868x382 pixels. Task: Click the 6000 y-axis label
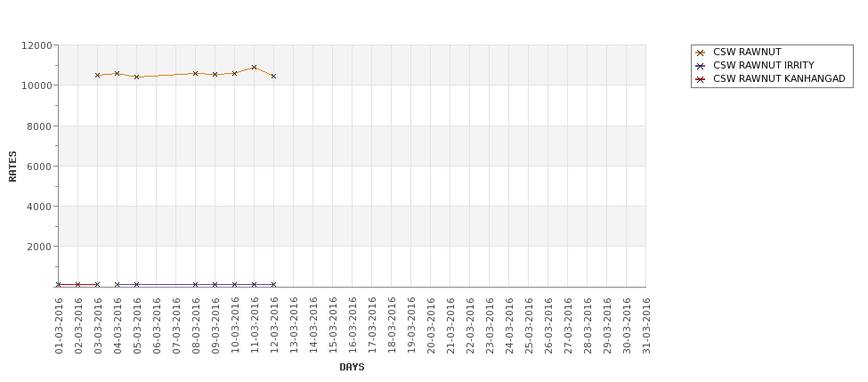pyautogui.click(x=40, y=167)
